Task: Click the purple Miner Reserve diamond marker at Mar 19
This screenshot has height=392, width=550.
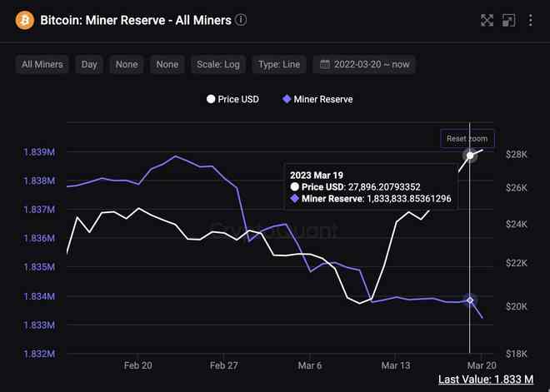Action: [x=470, y=300]
